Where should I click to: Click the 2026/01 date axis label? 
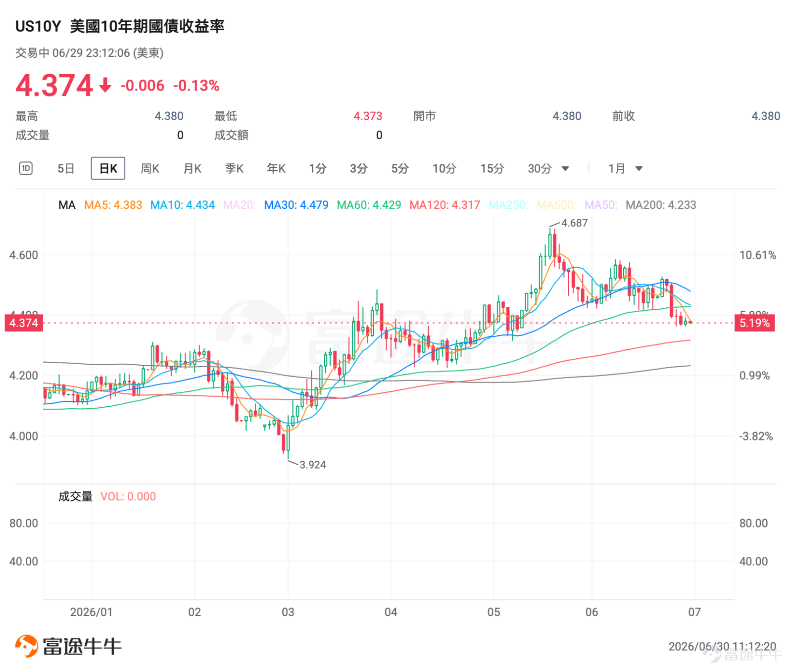pyautogui.click(x=91, y=612)
